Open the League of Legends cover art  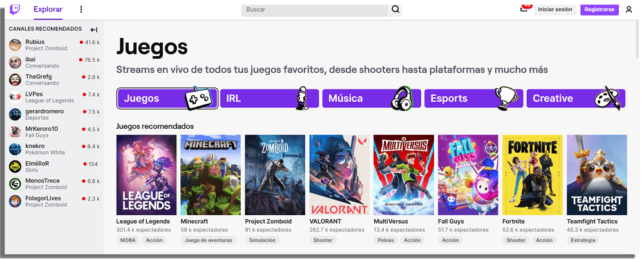[146, 175]
